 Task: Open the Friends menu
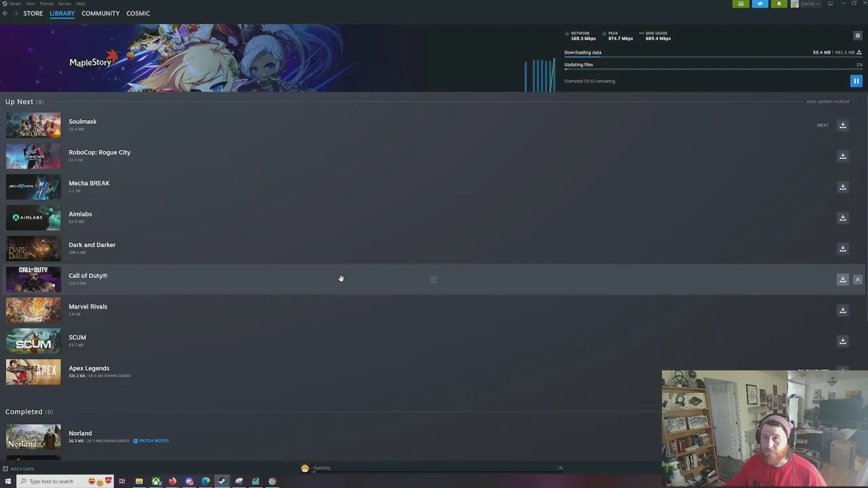click(x=46, y=3)
